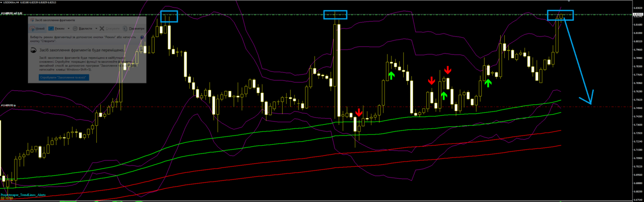The width and height of the screenshot is (644, 202).
Task: Click the 6.83020 price scale value
Action: (638, 8)
